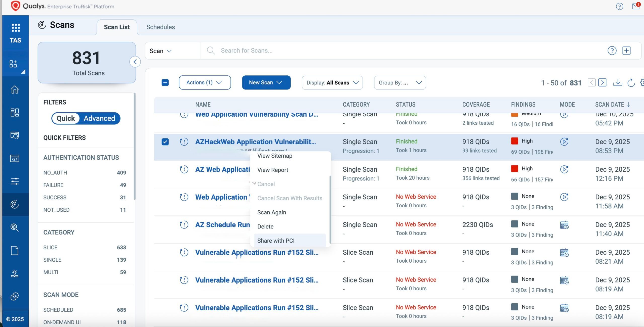Open the detections magnifier icon in sidebar
Screen dimensions: 644x327
[x=15, y=227]
